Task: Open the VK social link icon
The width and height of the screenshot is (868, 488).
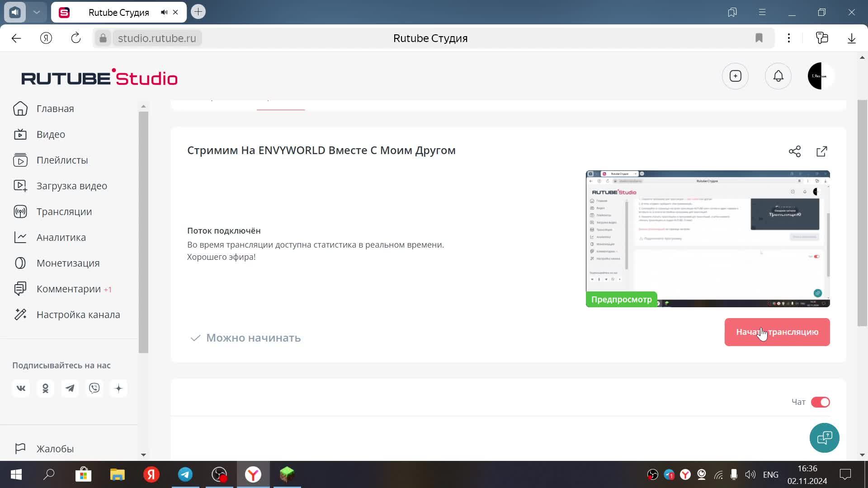Action: [x=21, y=389]
